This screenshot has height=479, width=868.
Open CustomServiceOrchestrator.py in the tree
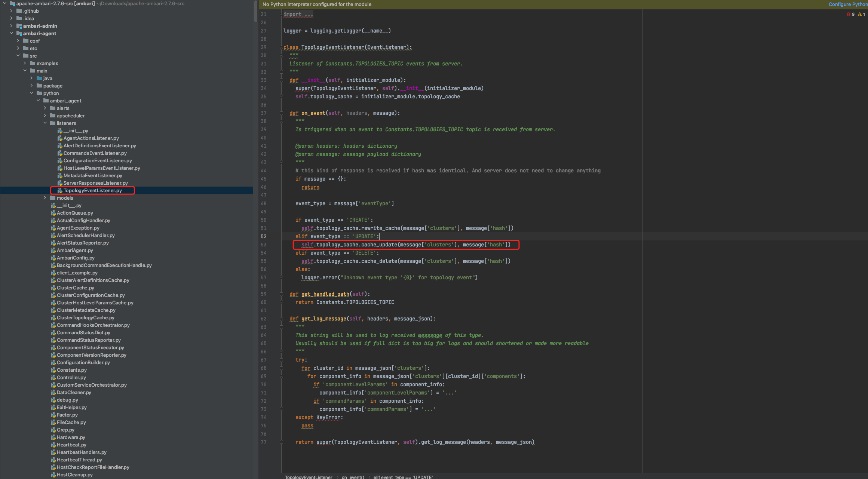click(92, 385)
